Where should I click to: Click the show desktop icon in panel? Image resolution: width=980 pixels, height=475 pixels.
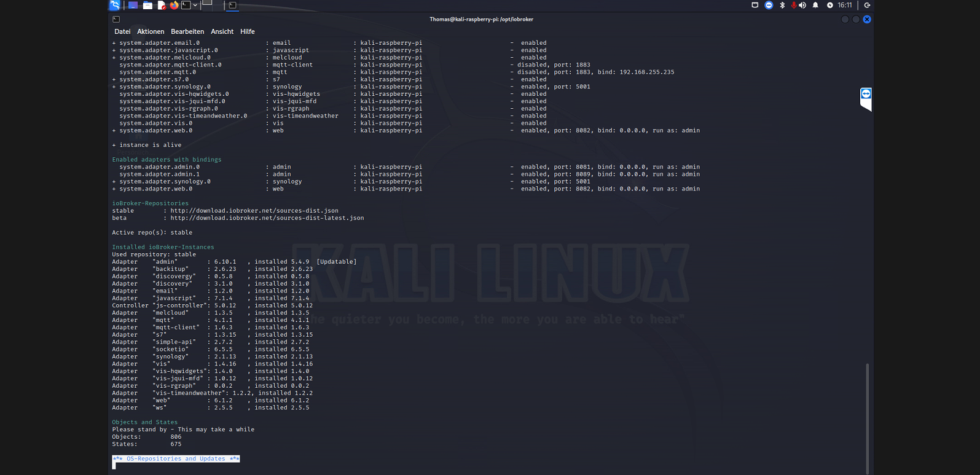(133, 6)
